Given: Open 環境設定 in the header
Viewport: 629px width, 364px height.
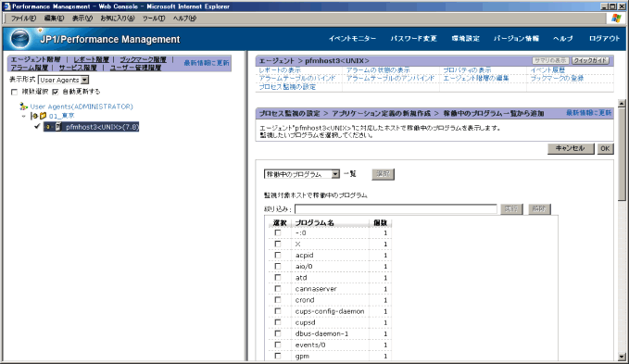Looking at the screenshot, I should click(x=465, y=39).
